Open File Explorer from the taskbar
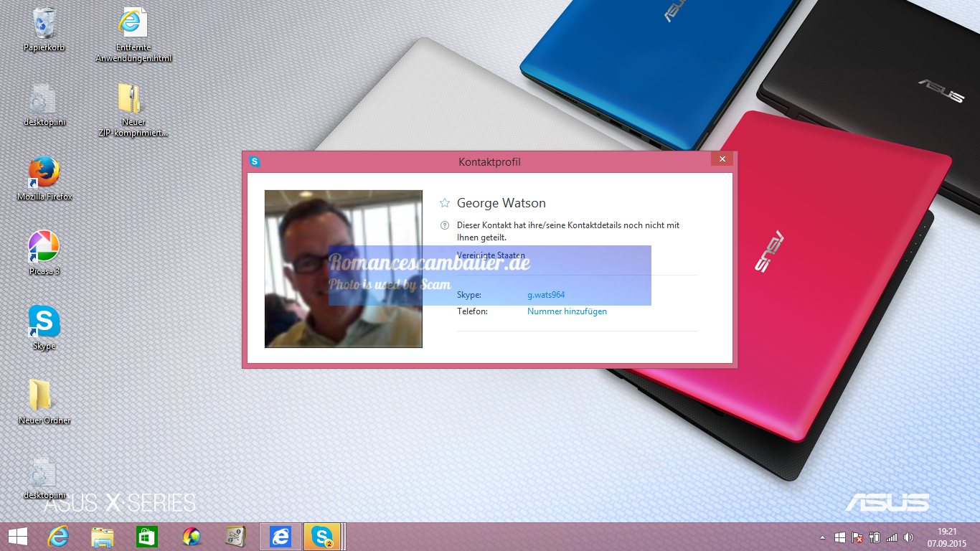Viewport: 980px width, 551px height. pyautogui.click(x=103, y=537)
